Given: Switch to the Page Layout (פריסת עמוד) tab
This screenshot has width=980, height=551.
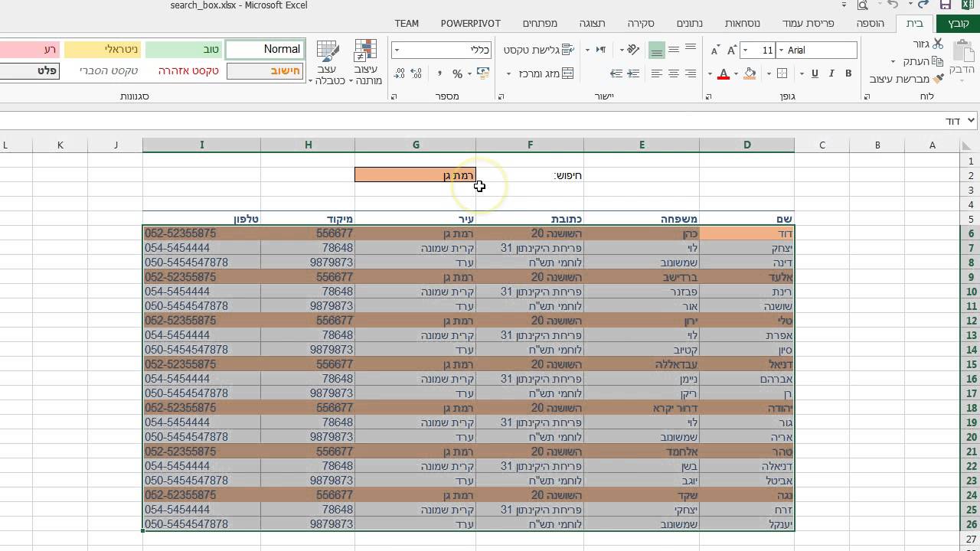Looking at the screenshot, I should pyautogui.click(x=808, y=24).
